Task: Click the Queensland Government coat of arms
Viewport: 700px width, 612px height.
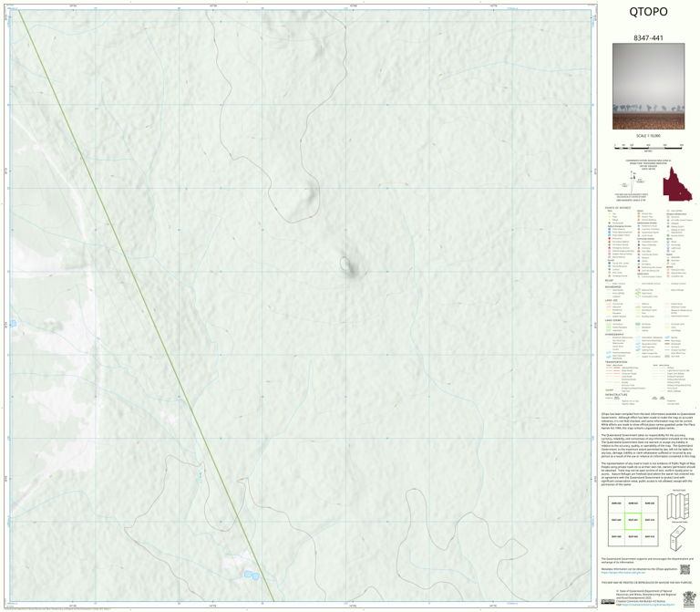Action: click(x=689, y=598)
